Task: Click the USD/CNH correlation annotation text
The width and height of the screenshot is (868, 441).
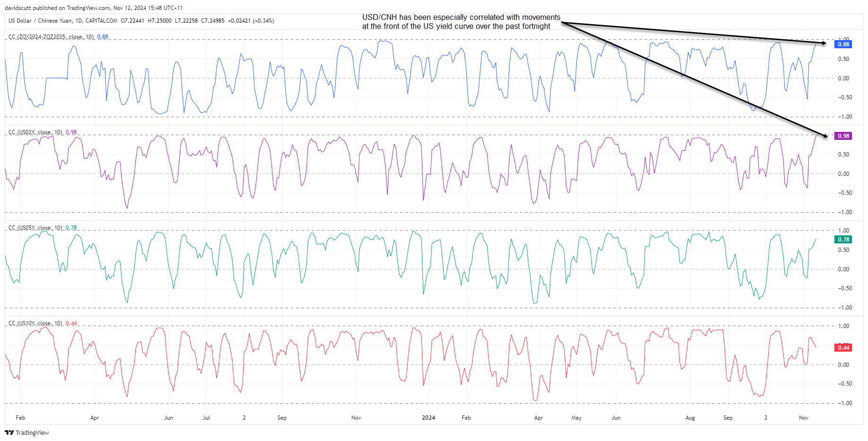Action: click(x=461, y=22)
